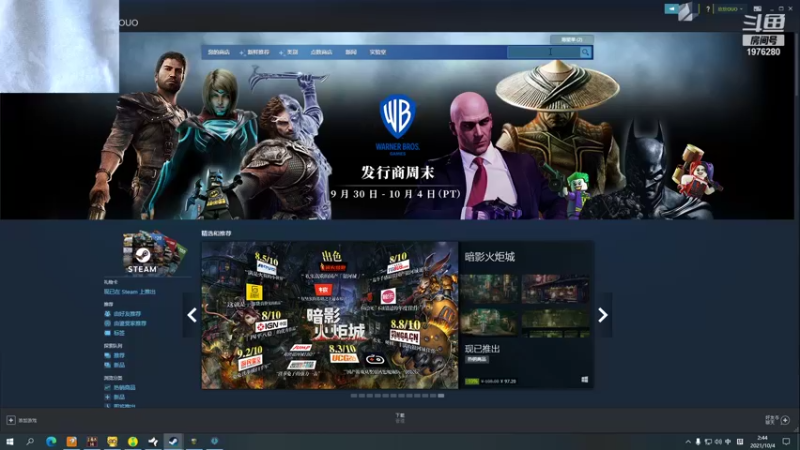This screenshot has height=450, width=800.
Task: Open the Windows Start menu
Action: (x=10, y=441)
